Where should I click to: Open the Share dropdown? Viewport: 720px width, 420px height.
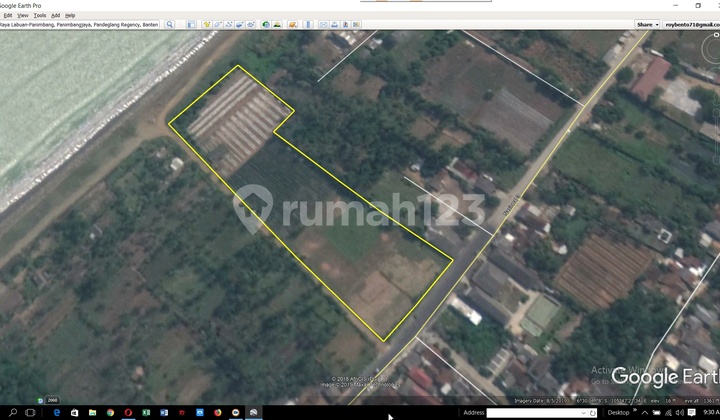tap(647, 24)
